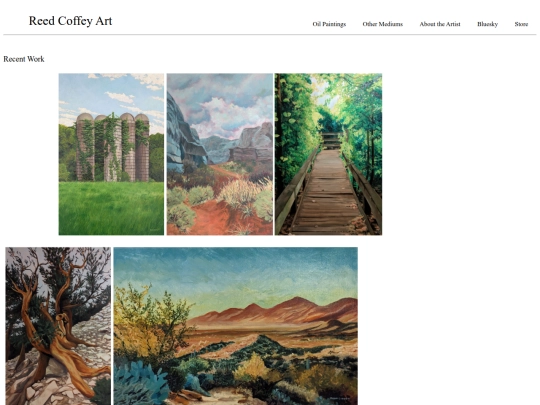This screenshot has width=540, height=405.
Task: Open the Oil Paintings menu link
Action: click(x=329, y=24)
